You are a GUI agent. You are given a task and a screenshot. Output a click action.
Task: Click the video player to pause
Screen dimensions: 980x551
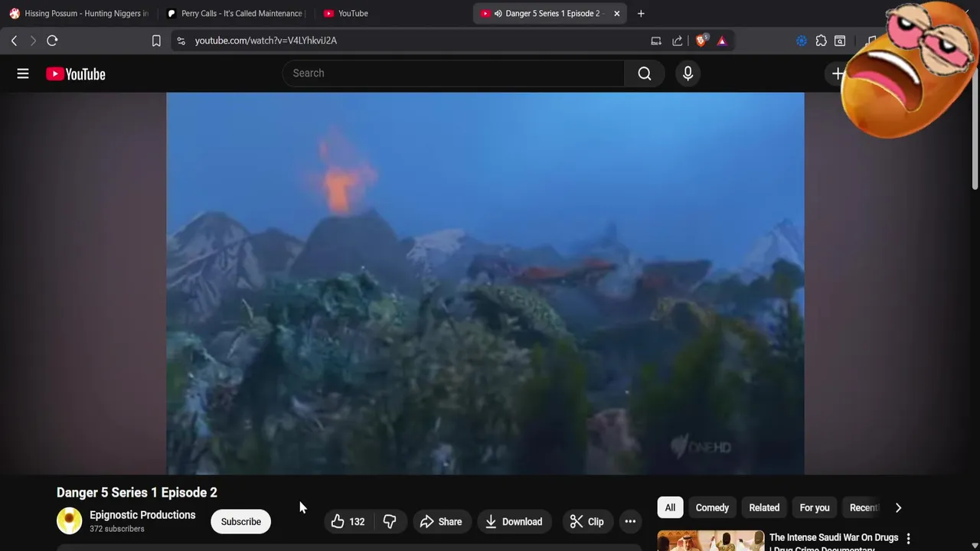coord(485,283)
